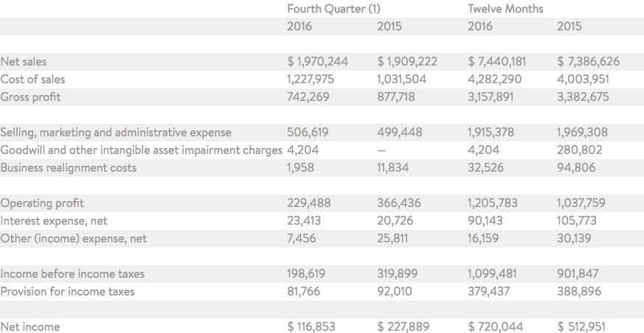Screen dimensions: 644x333
Task: Select the 280,802 impairment charges value
Action: [581, 150]
